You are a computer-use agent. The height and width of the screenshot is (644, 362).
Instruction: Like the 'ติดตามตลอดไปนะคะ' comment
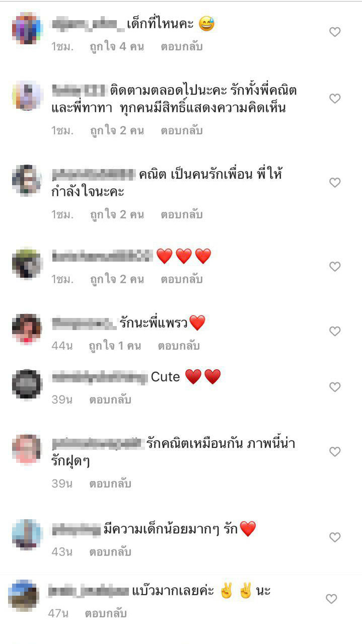click(335, 99)
